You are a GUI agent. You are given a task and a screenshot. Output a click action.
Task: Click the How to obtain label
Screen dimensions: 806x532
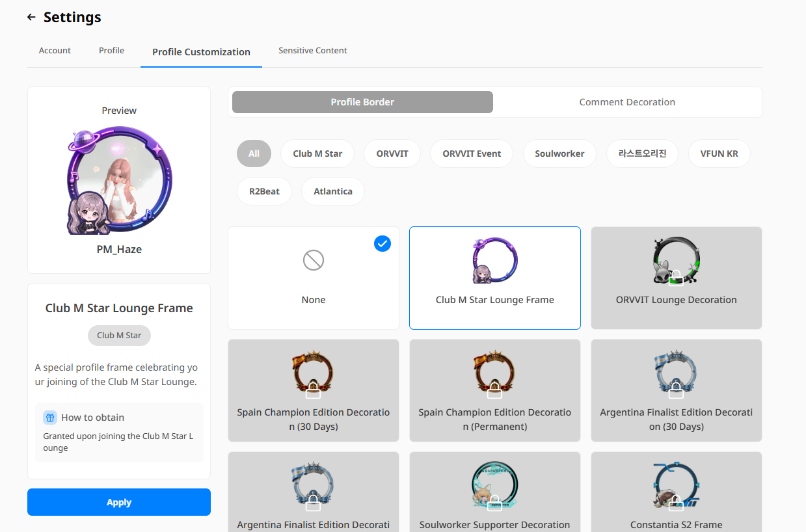click(92, 418)
